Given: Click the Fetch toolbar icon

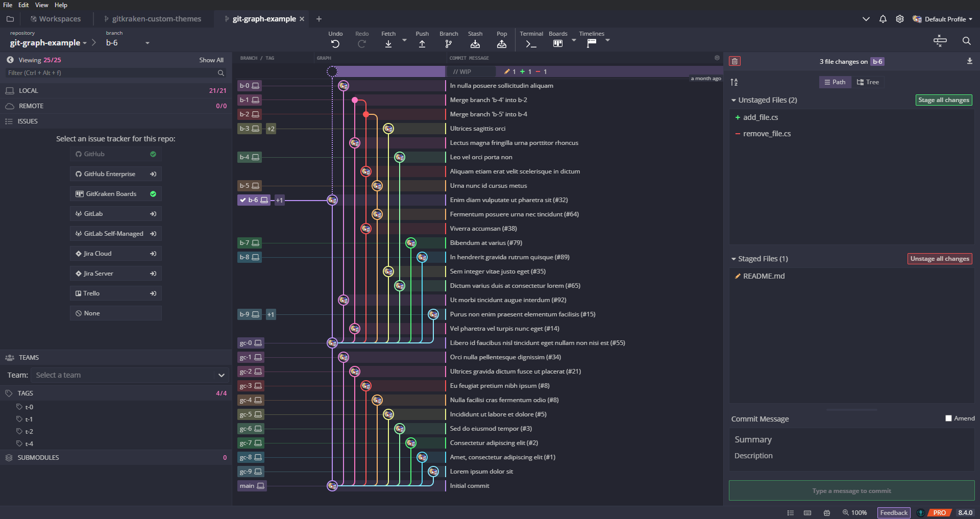Looking at the screenshot, I should pos(388,43).
